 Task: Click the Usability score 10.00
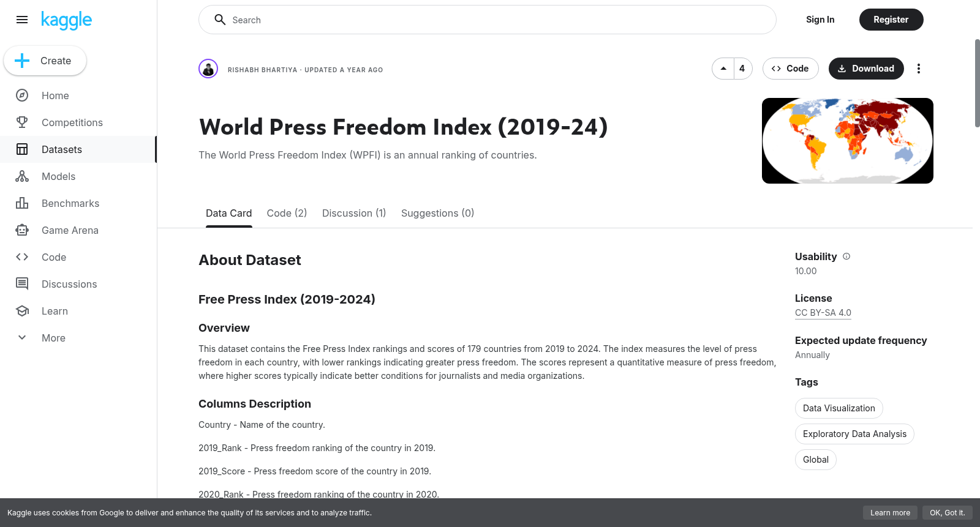click(x=805, y=271)
